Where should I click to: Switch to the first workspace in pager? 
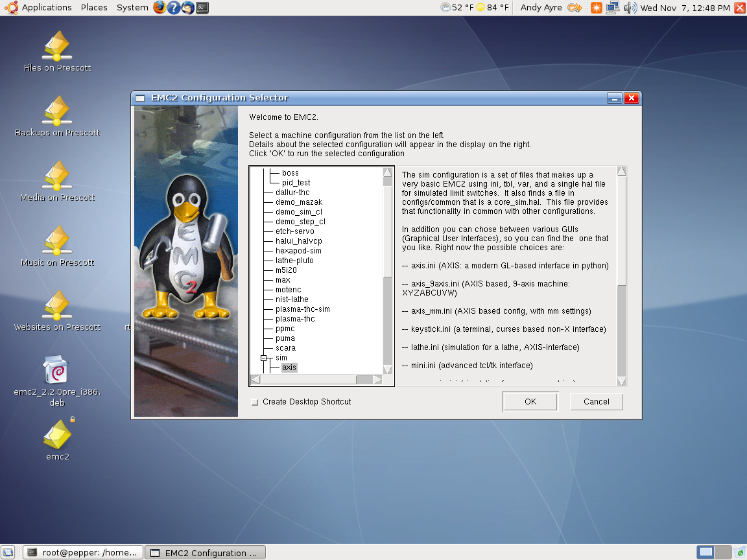[x=706, y=552]
